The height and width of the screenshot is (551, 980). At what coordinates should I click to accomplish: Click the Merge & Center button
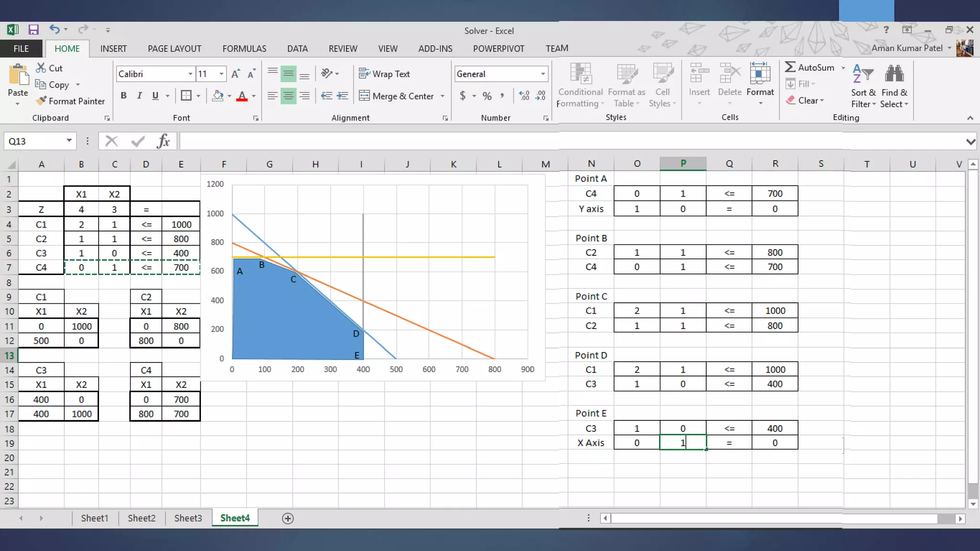(x=396, y=96)
